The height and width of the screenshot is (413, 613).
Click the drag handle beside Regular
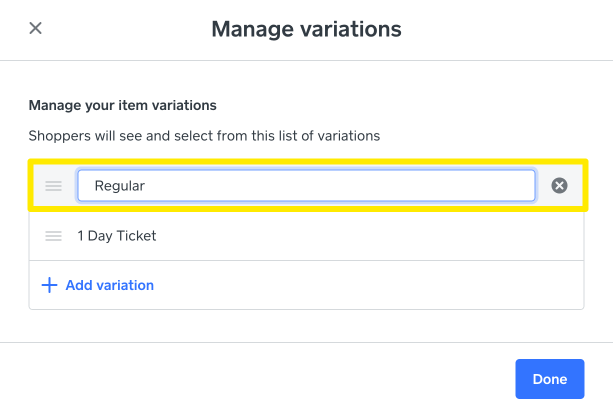click(54, 185)
